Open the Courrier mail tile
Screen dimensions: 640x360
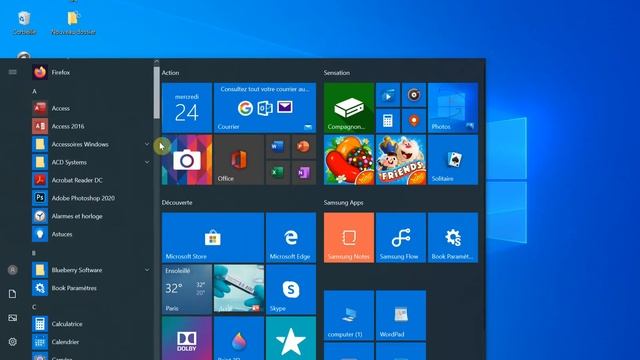265,108
